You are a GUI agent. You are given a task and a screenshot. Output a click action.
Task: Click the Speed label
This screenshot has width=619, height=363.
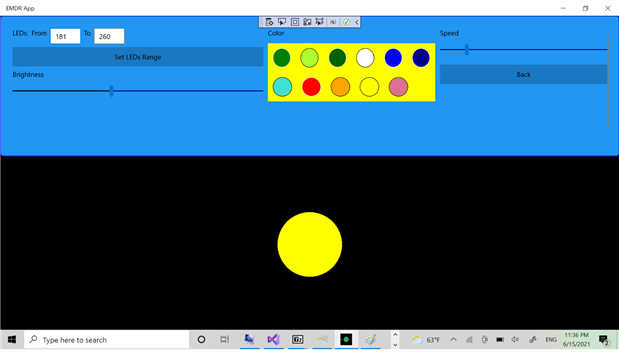point(449,33)
